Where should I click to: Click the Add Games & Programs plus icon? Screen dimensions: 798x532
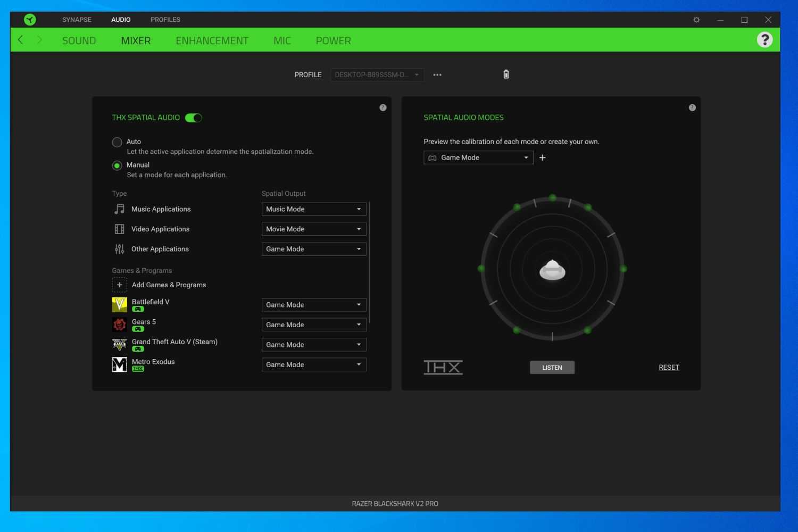pyautogui.click(x=120, y=285)
